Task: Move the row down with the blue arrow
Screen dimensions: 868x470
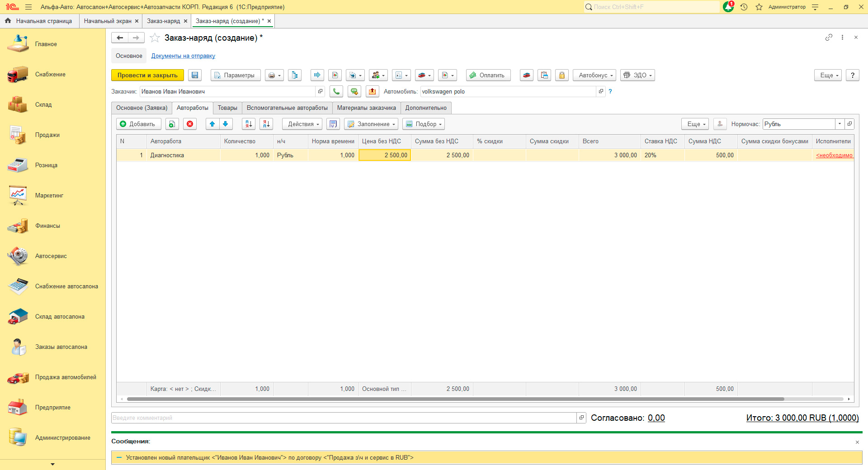Action: pyautogui.click(x=226, y=124)
